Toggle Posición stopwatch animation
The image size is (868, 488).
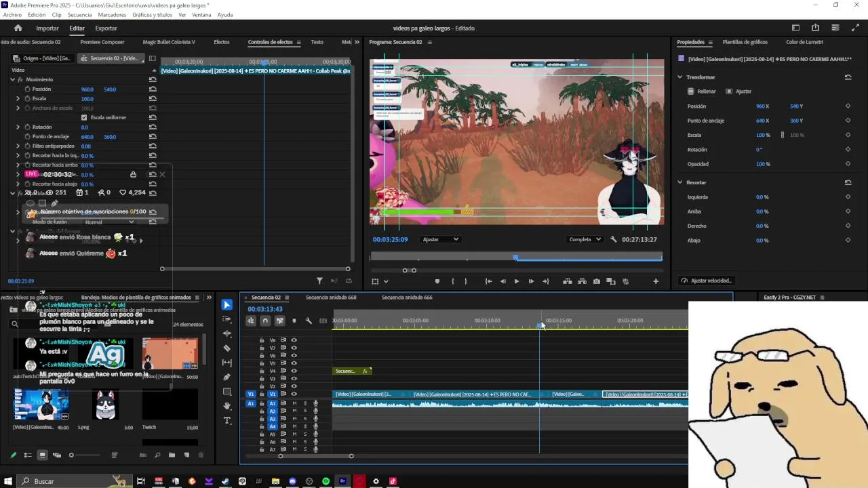tap(27, 89)
